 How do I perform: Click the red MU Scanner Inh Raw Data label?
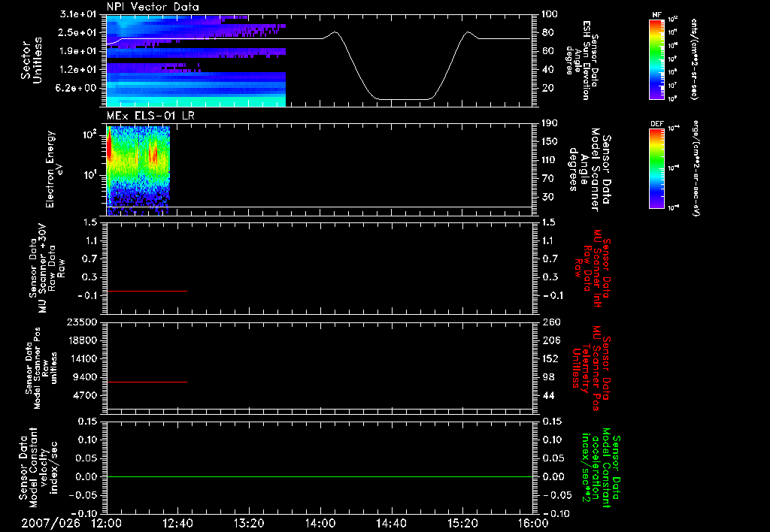click(x=593, y=268)
